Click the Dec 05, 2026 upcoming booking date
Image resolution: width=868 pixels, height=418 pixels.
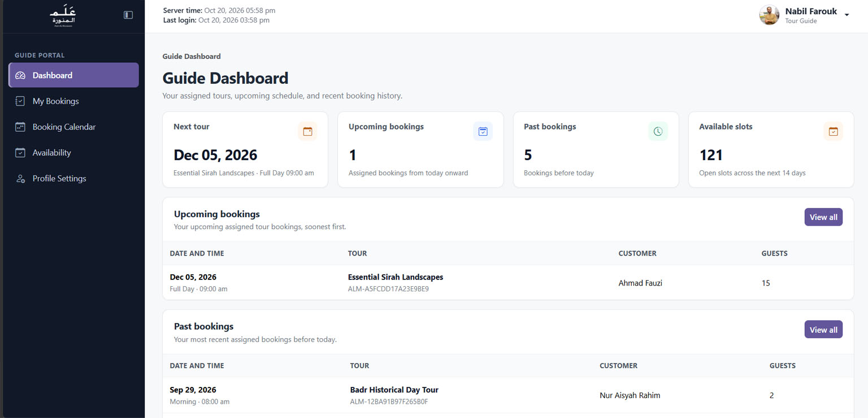(193, 277)
